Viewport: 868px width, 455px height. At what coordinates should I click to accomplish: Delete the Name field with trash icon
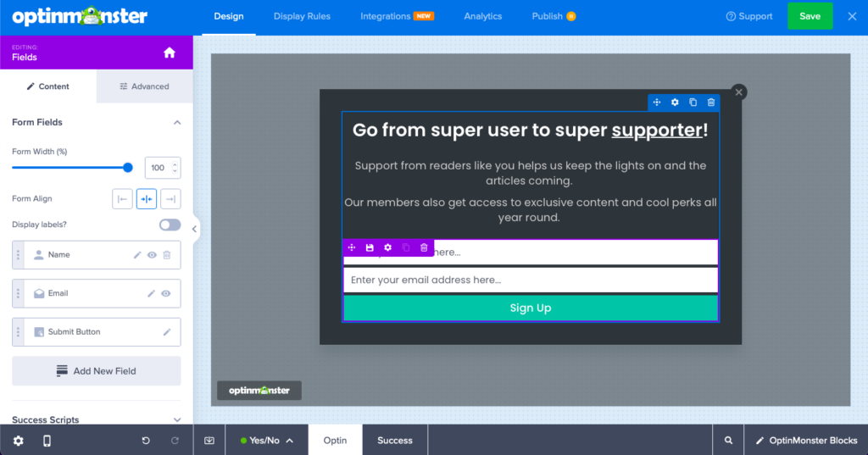pos(167,255)
